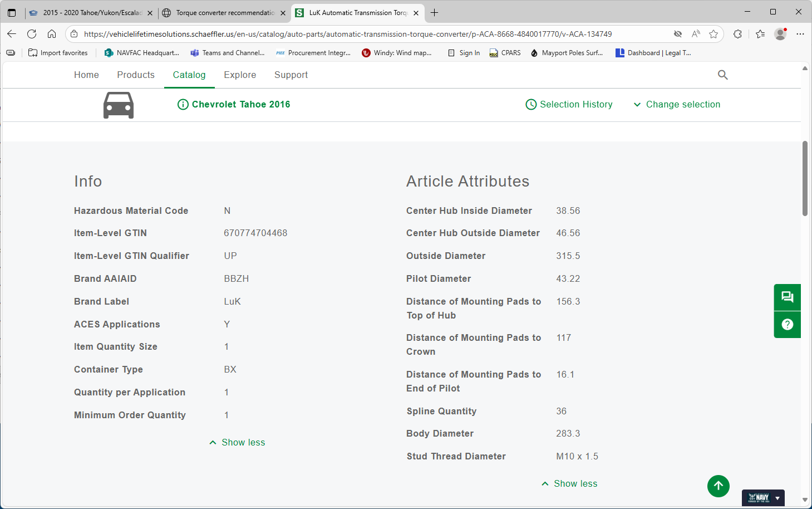Open Dashboard | Legal bookmark
This screenshot has width=812, height=509.
[653, 53]
